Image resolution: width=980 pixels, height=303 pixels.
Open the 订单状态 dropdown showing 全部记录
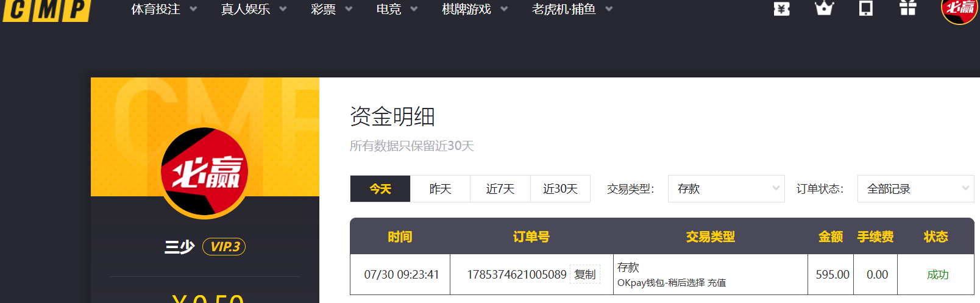click(916, 189)
